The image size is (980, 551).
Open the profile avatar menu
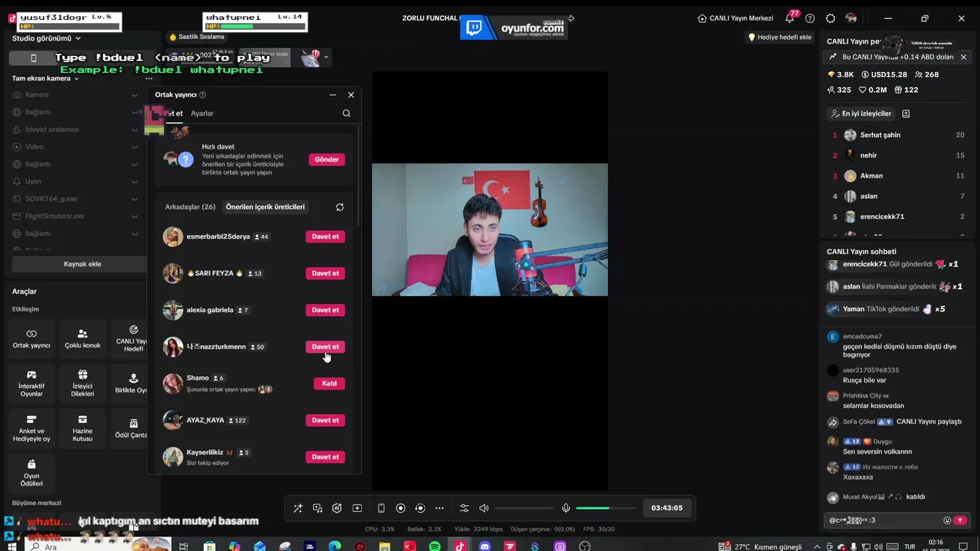(x=851, y=18)
